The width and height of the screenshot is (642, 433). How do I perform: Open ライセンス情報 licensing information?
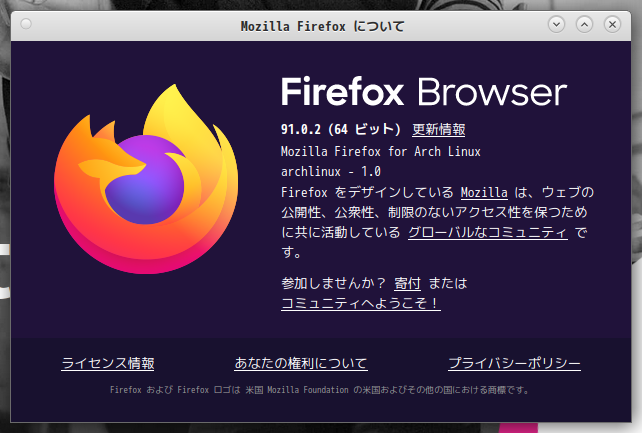tap(108, 363)
